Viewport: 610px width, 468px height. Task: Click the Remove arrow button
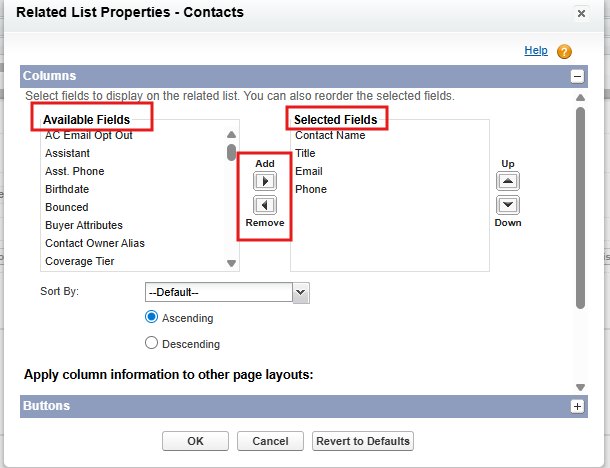coord(264,205)
